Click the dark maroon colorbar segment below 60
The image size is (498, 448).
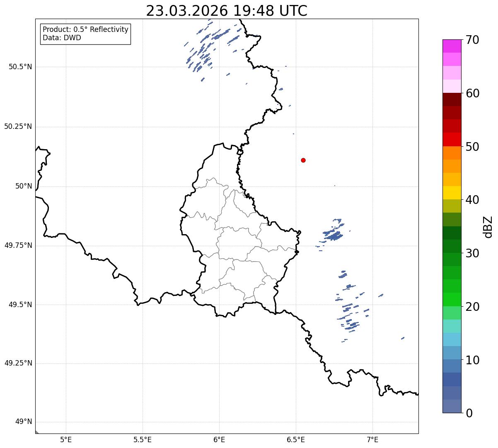click(452, 99)
